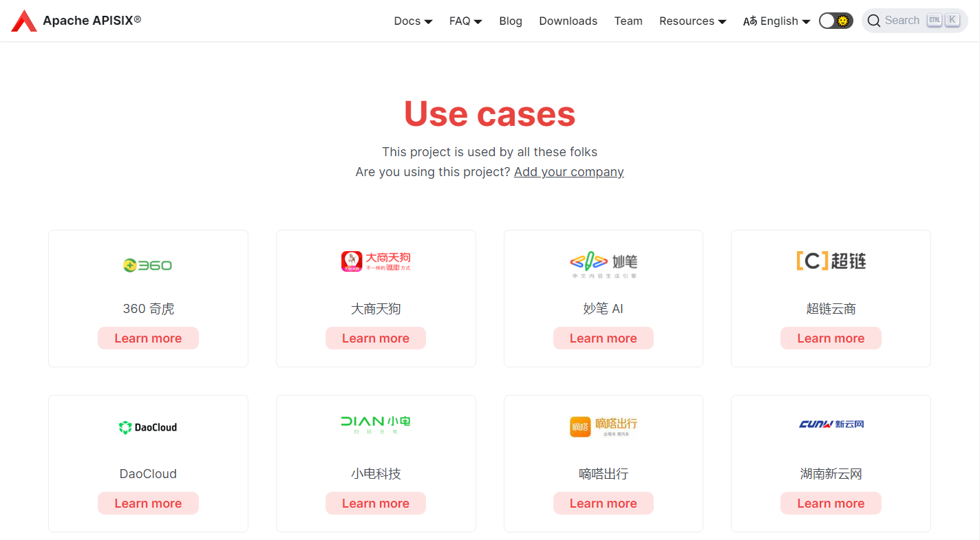Click the Apache APISIX® site title
The width and height of the screenshot is (980, 540).
(x=92, y=21)
